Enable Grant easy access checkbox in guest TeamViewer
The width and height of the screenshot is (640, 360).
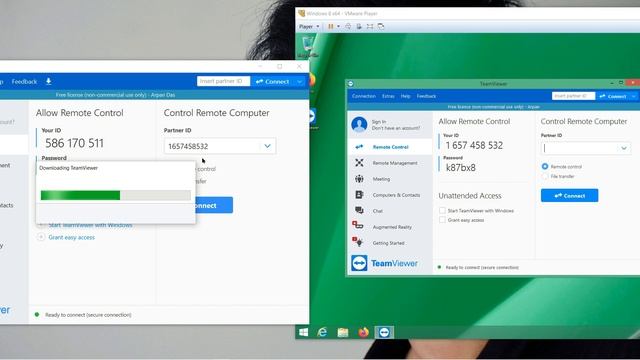[442, 220]
